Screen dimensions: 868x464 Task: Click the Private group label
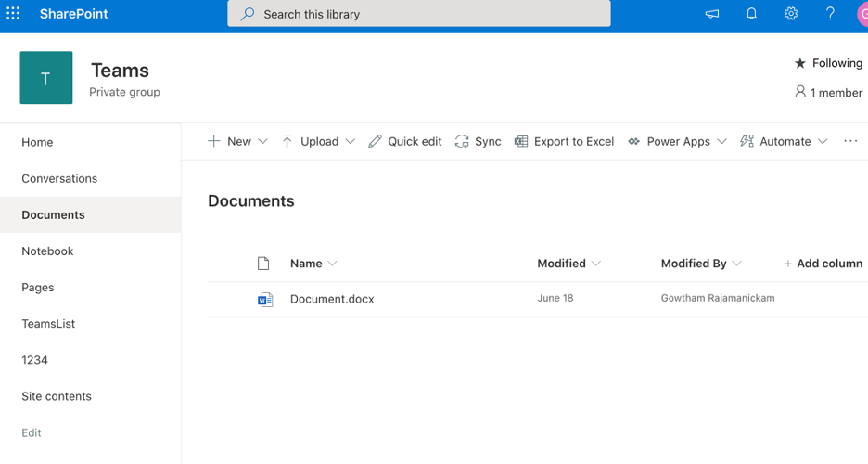coord(124,92)
